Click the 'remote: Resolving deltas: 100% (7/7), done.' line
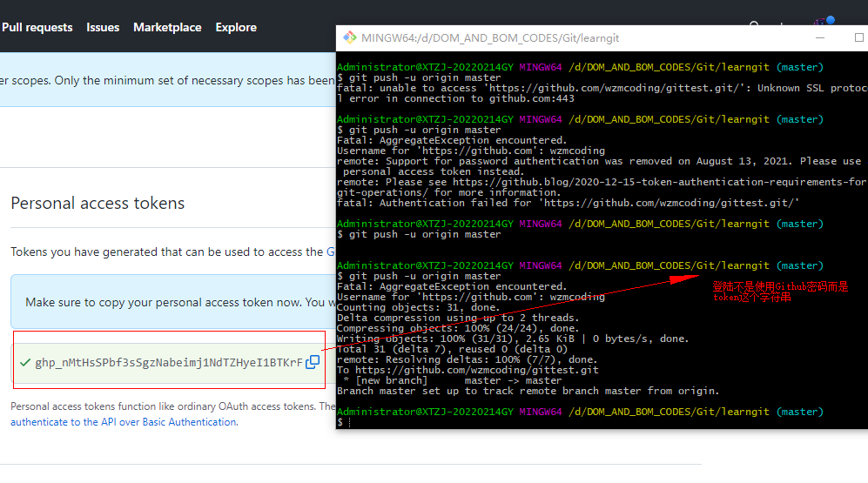The image size is (868, 483). coord(467,359)
